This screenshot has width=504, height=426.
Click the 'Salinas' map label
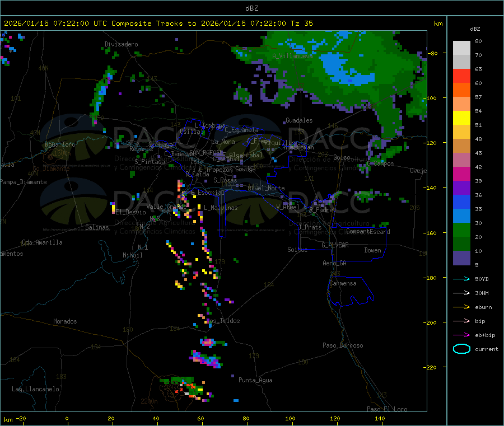pyautogui.click(x=97, y=227)
